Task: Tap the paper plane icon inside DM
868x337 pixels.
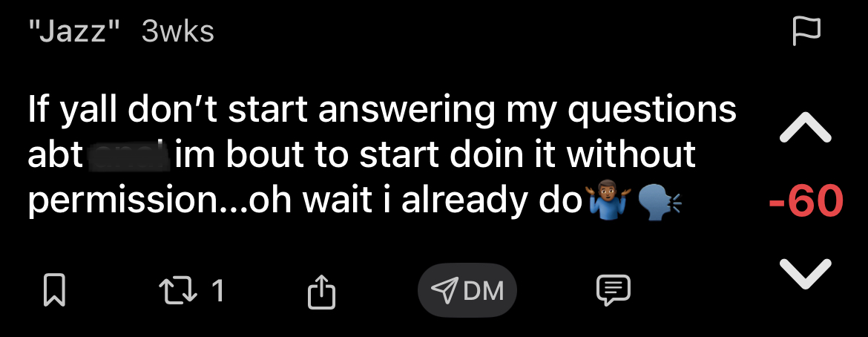Action: (x=445, y=291)
